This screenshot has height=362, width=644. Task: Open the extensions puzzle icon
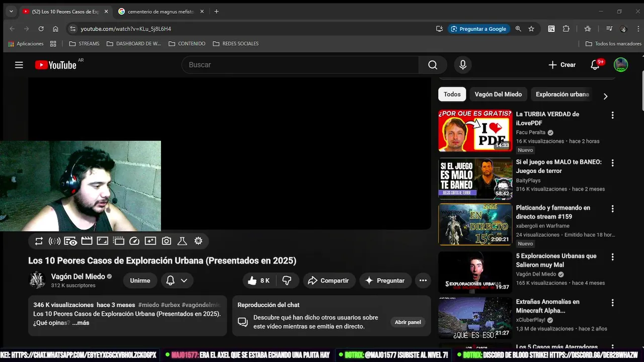566,29
